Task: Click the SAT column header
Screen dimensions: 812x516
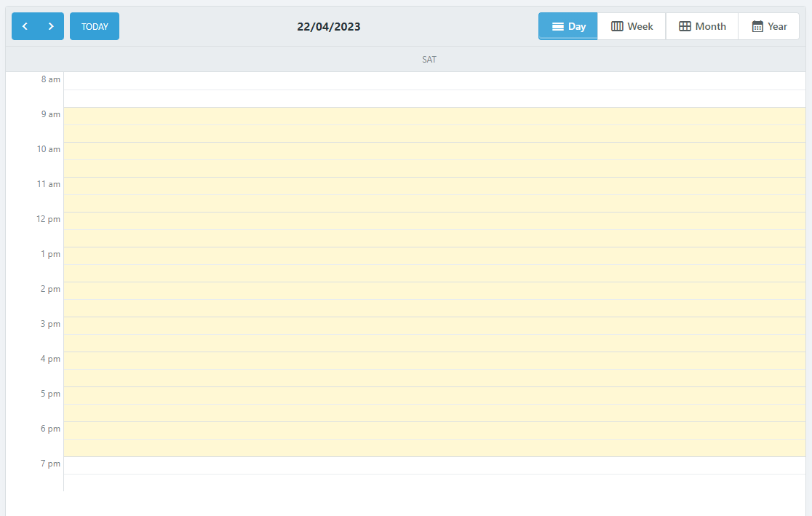Action: tap(429, 60)
